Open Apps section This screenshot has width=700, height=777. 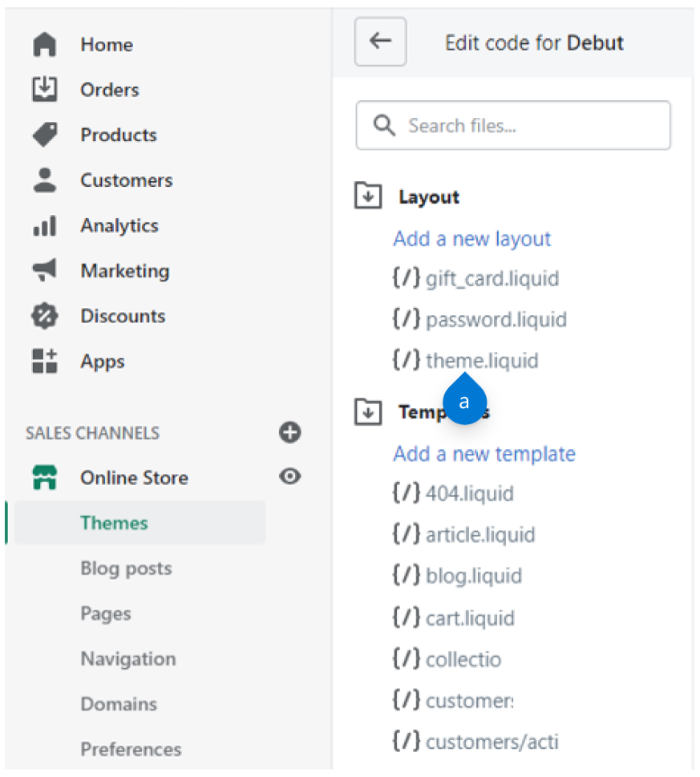103,362
